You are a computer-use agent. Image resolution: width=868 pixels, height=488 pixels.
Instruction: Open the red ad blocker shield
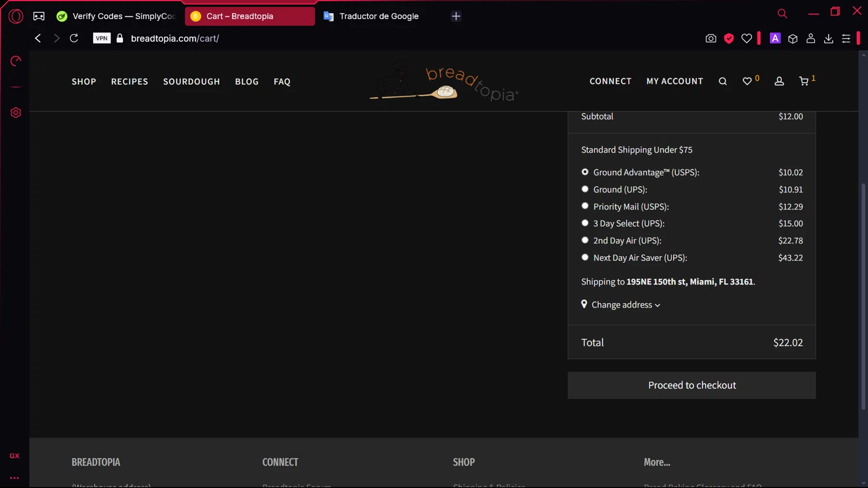coord(729,38)
